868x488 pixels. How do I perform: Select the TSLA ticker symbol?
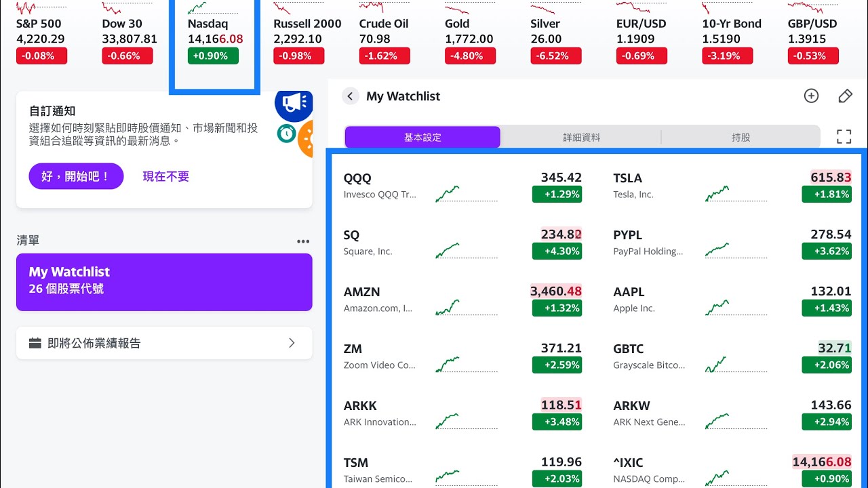tap(627, 178)
